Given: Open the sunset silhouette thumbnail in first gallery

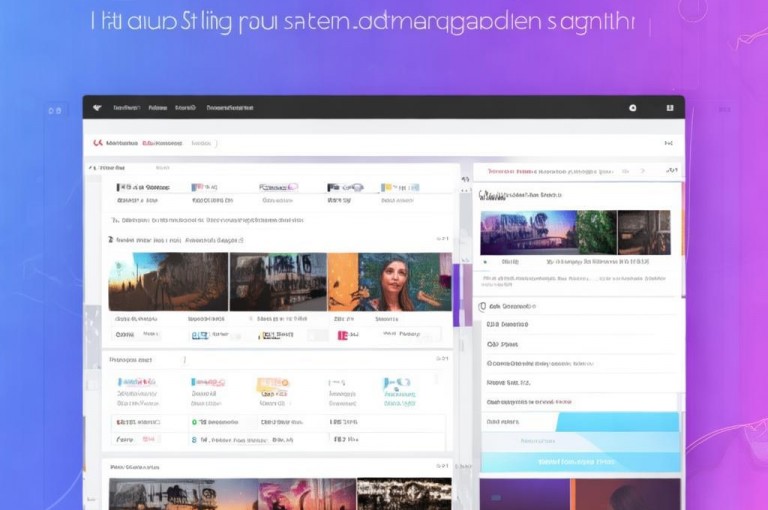Looking at the screenshot, I should click(168, 282).
